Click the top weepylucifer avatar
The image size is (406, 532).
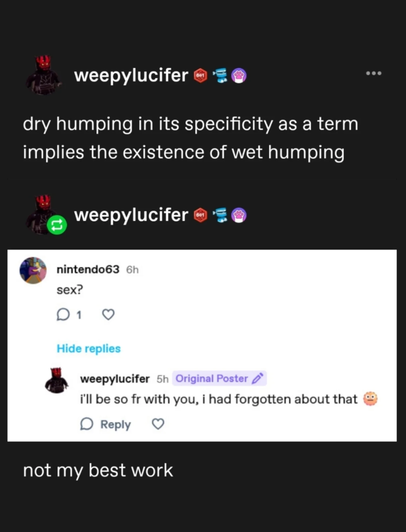point(43,75)
